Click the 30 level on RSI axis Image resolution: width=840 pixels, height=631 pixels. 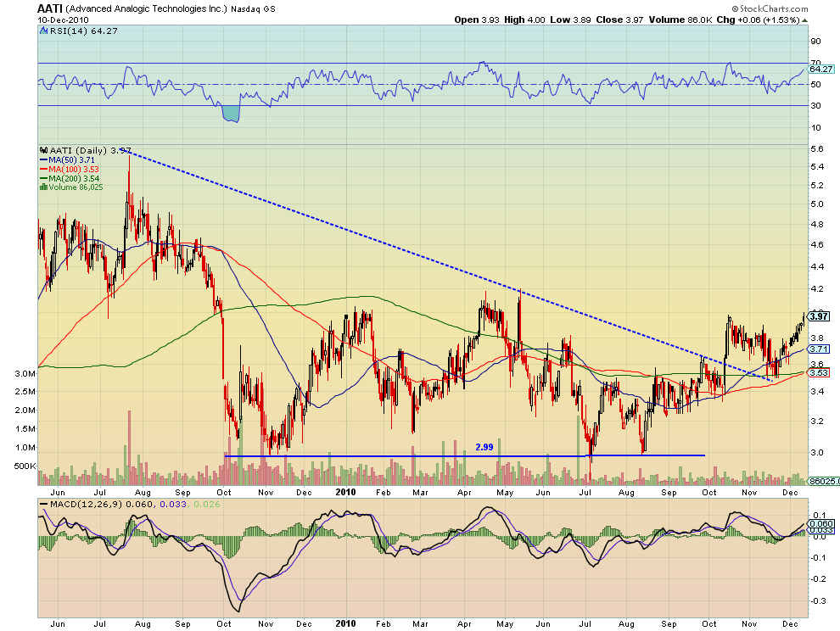(x=816, y=105)
